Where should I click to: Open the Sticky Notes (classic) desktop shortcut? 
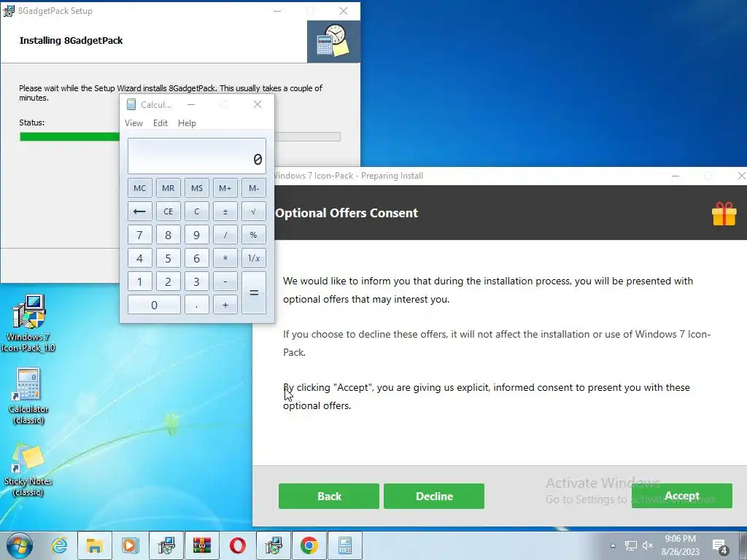click(x=28, y=470)
